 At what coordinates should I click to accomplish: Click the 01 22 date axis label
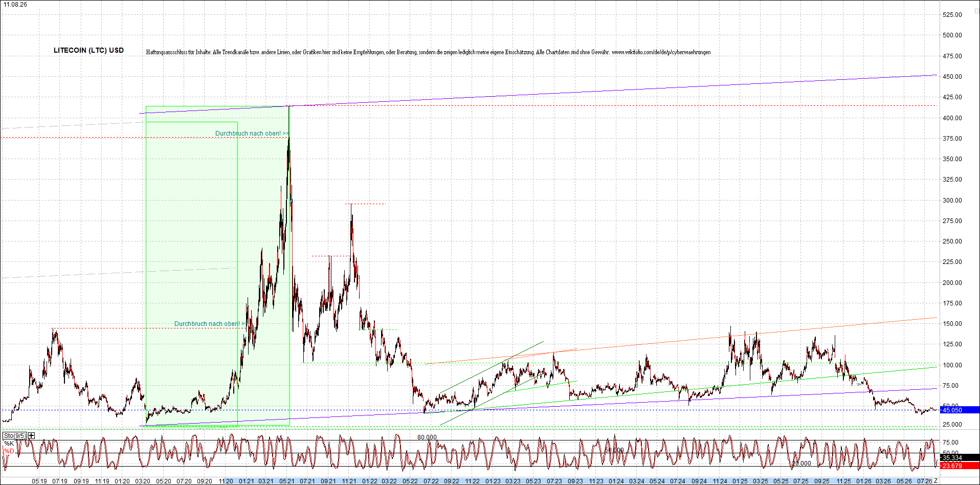pyautogui.click(x=369, y=481)
